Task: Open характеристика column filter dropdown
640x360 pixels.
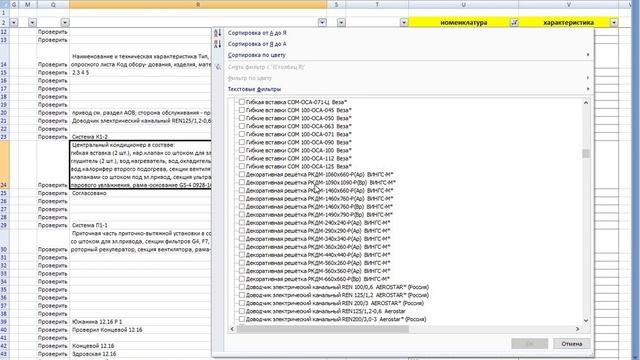Action: pos(614,23)
